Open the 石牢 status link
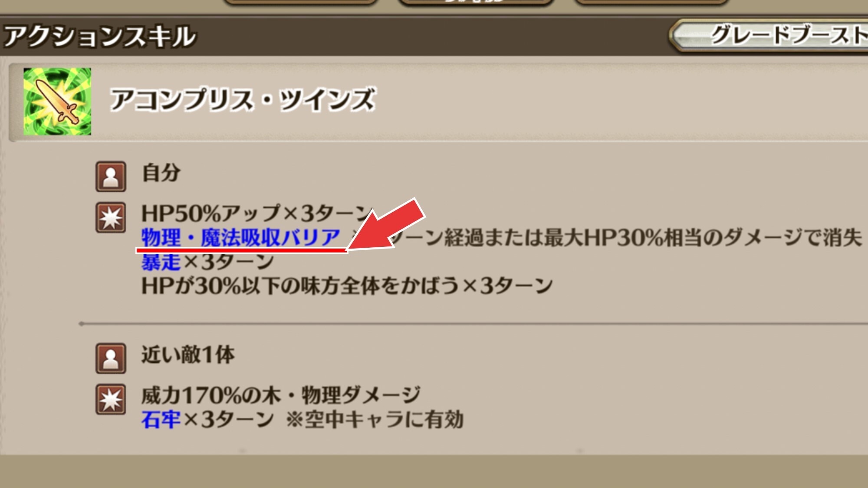868x488 pixels. tap(161, 419)
